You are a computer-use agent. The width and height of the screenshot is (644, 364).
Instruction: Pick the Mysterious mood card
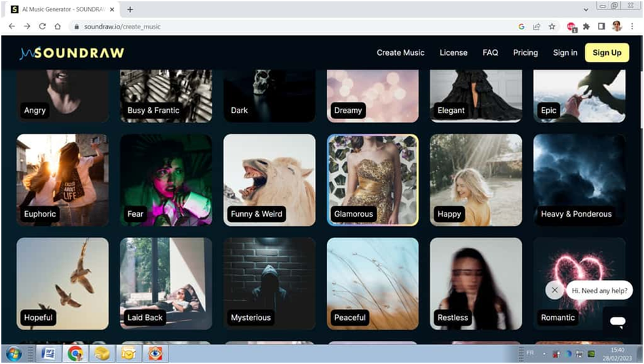tap(269, 283)
